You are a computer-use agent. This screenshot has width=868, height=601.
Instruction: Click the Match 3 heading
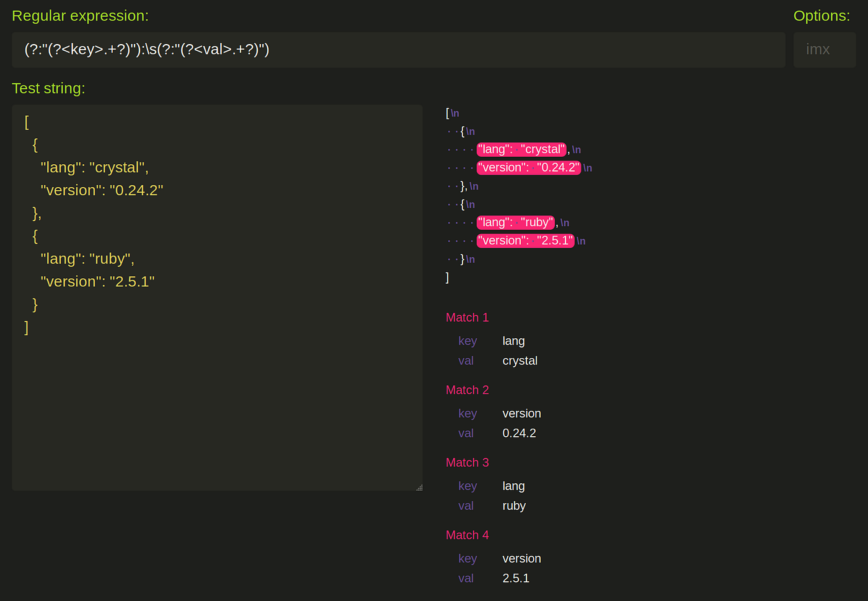pyautogui.click(x=467, y=462)
